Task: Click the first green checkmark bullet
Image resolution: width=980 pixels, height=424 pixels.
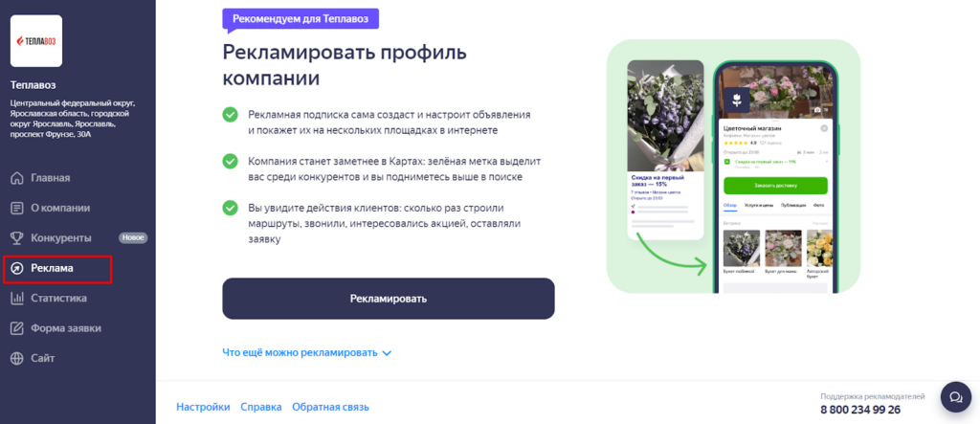Action: click(x=230, y=115)
